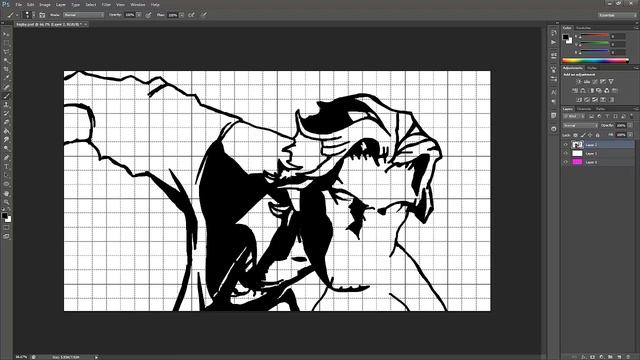Open the Window menu
Viewport: 640px width, 360px height.
138,4
